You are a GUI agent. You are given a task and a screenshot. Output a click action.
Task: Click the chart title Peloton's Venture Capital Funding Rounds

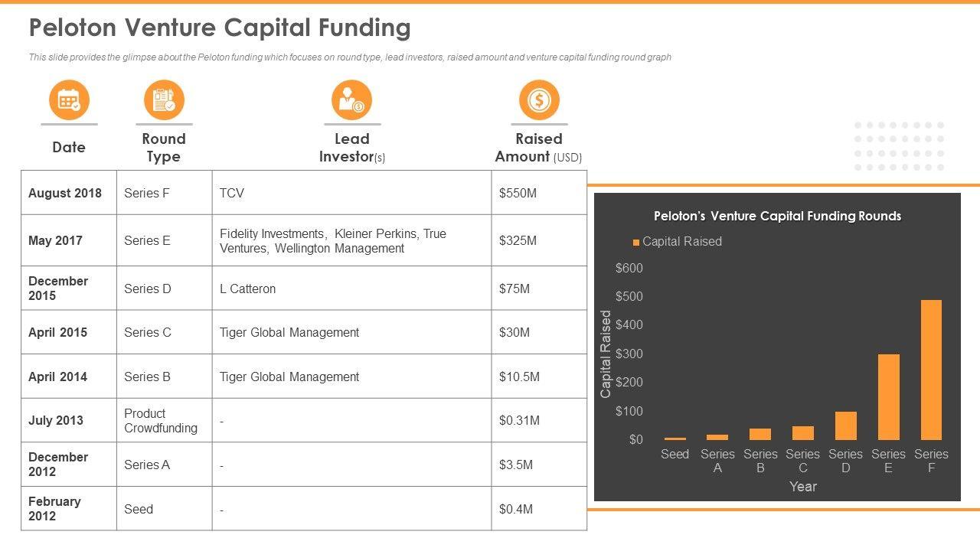pyautogui.click(x=777, y=217)
